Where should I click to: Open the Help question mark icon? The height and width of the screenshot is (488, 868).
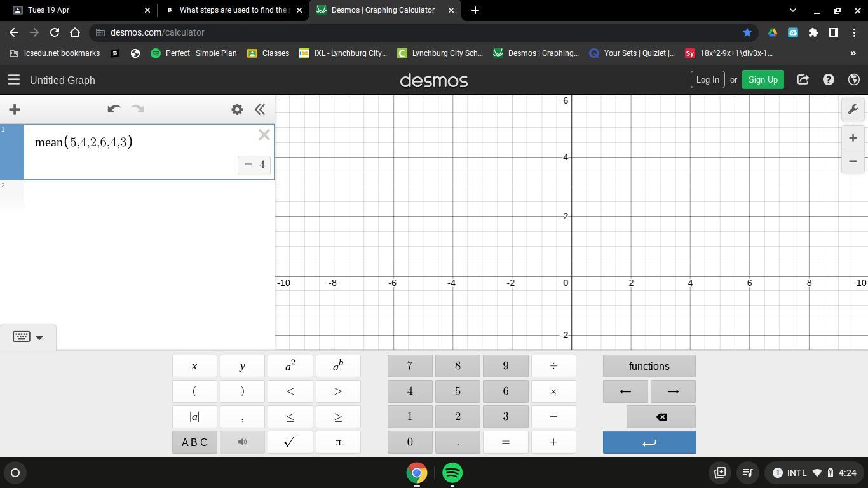pos(828,79)
